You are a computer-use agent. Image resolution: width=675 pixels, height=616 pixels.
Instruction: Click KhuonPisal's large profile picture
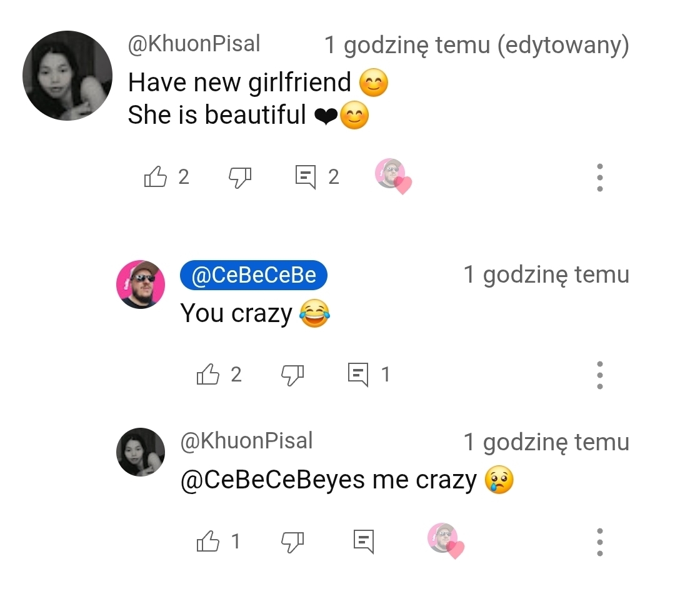click(x=67, y=75)
